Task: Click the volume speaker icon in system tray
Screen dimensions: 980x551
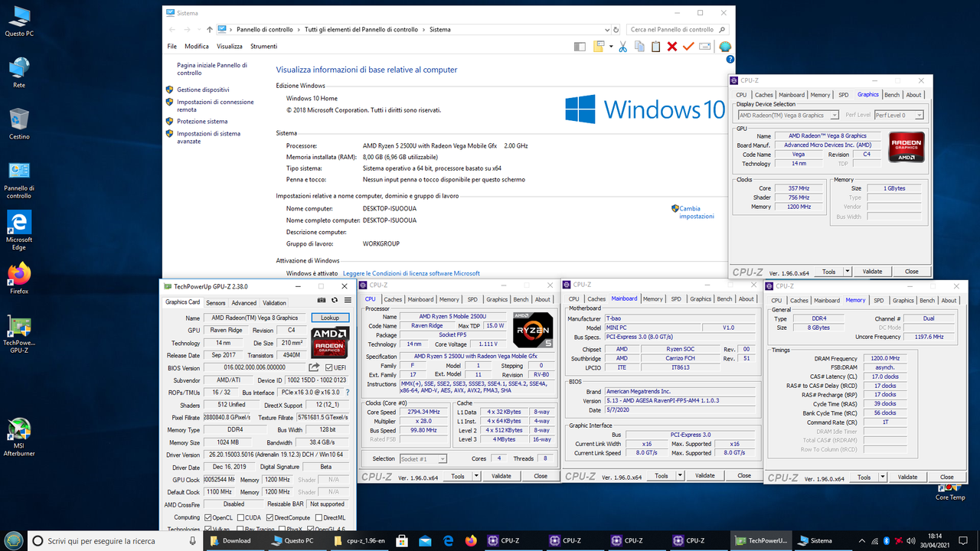Action: (912, 540)
